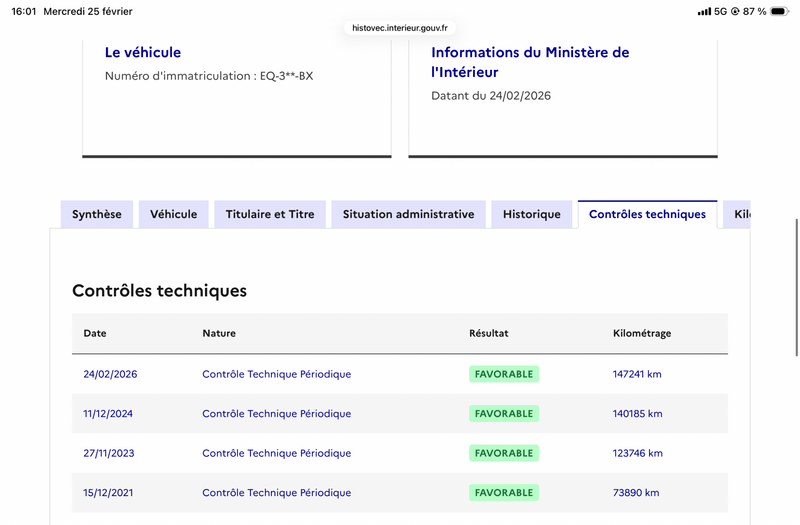800x525 pixels.
Task: Click Contrôle Technique Périodique in 27/11/2023 row
Action: (276, 453)
